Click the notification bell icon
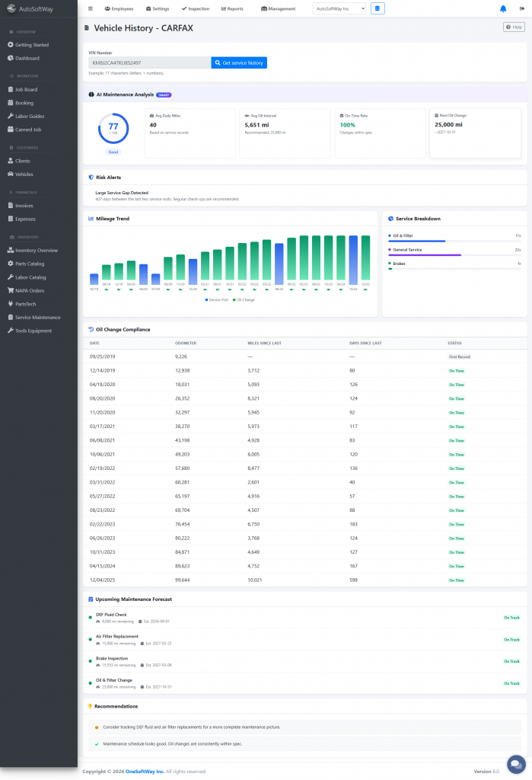Screen dimensions: 532x780 coord(502,8)
